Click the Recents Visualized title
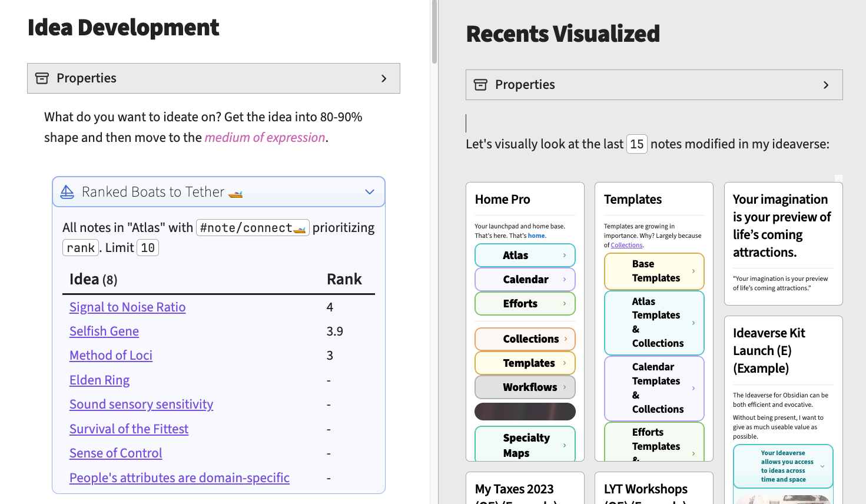The height and width of the screenshot is (504, 866). 563,34
